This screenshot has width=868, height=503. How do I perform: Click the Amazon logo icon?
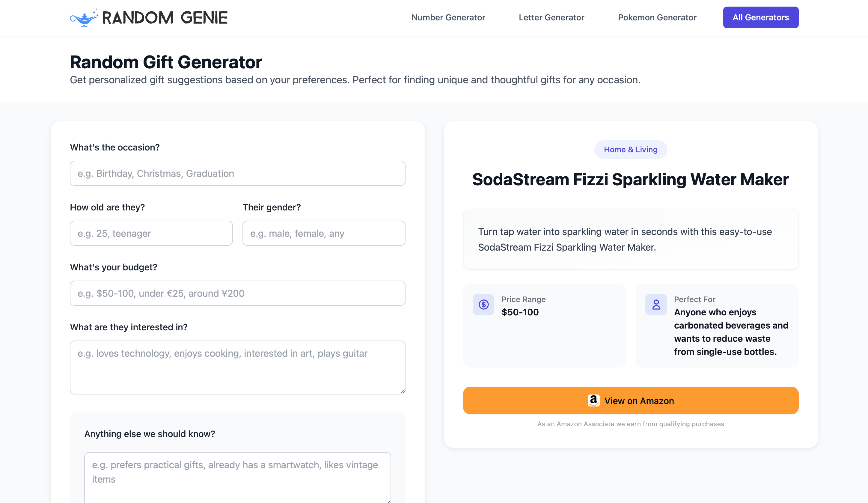coord(593,400)
